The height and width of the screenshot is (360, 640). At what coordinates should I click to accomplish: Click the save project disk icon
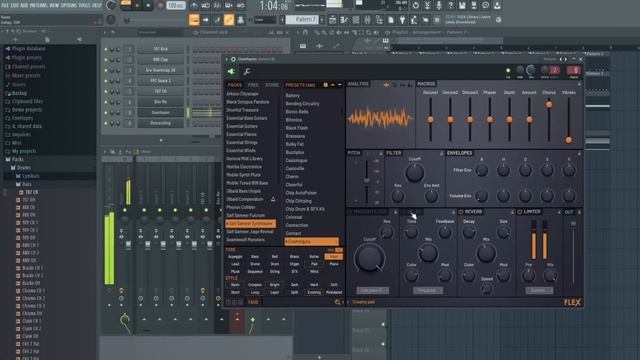point(462,5)
